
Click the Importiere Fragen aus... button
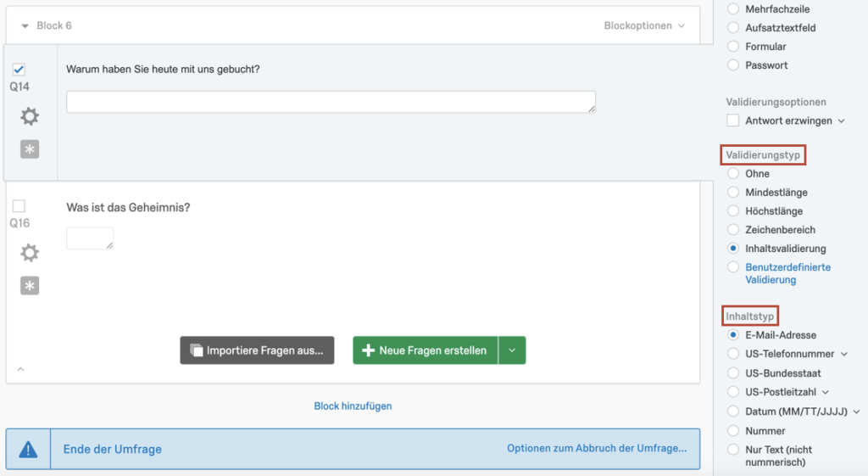[257, 350]
